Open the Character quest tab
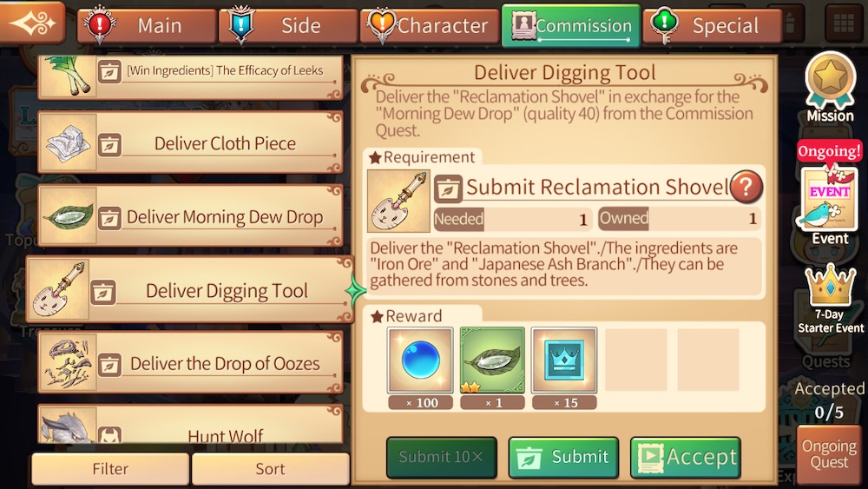Image resolution: width=868 pixels, height=489 pixels. (430, 25)
